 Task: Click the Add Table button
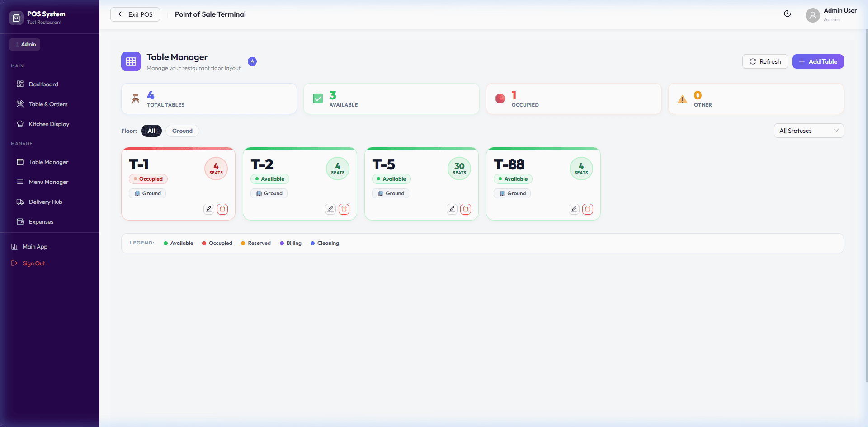(817, 61)
